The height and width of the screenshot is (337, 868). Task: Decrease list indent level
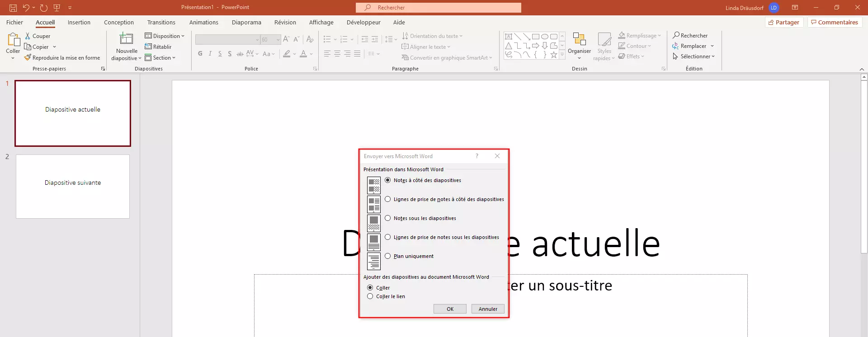click(x=365, y=39)
